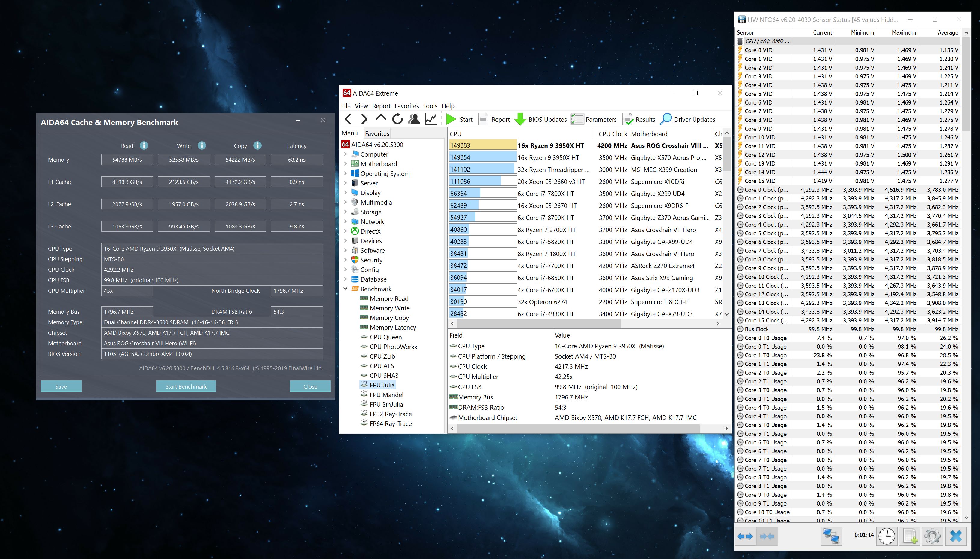Select Memory Read benchmark in tree
980x559 pixels.
pos(389,299)
